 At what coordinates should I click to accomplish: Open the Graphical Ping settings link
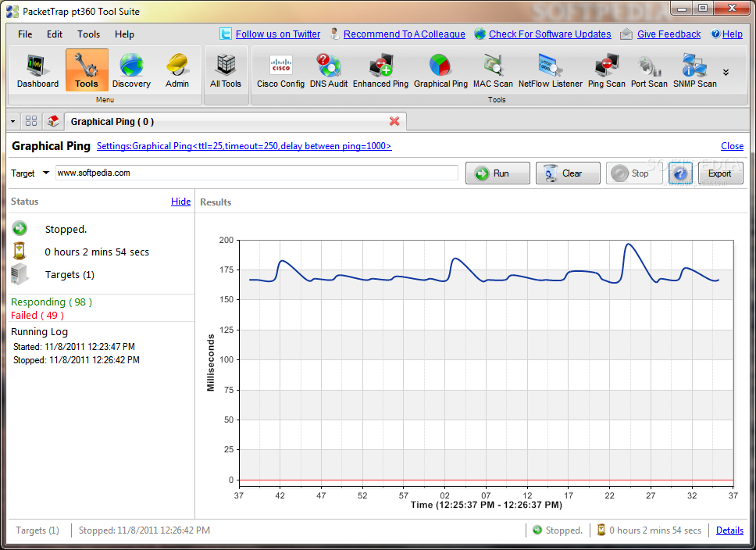[244, 146]
